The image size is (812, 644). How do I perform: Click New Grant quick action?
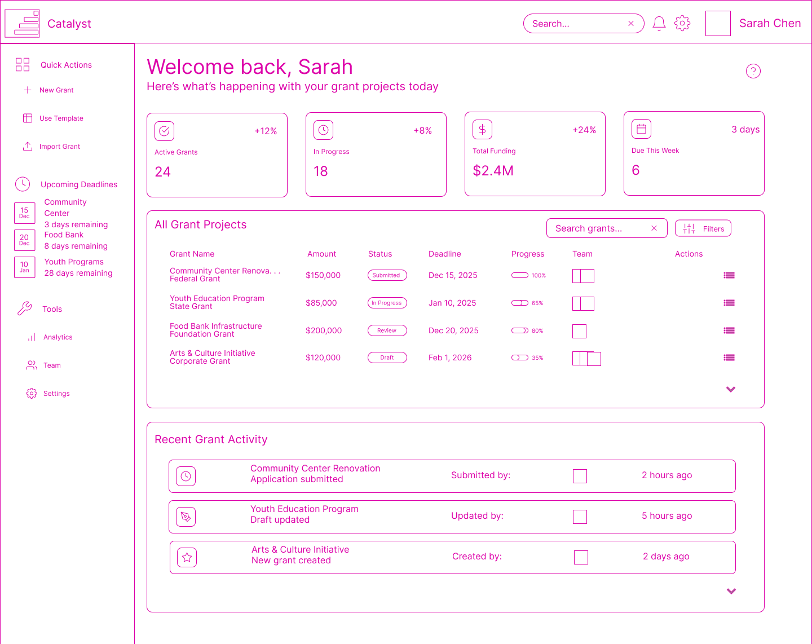point(56,90)
